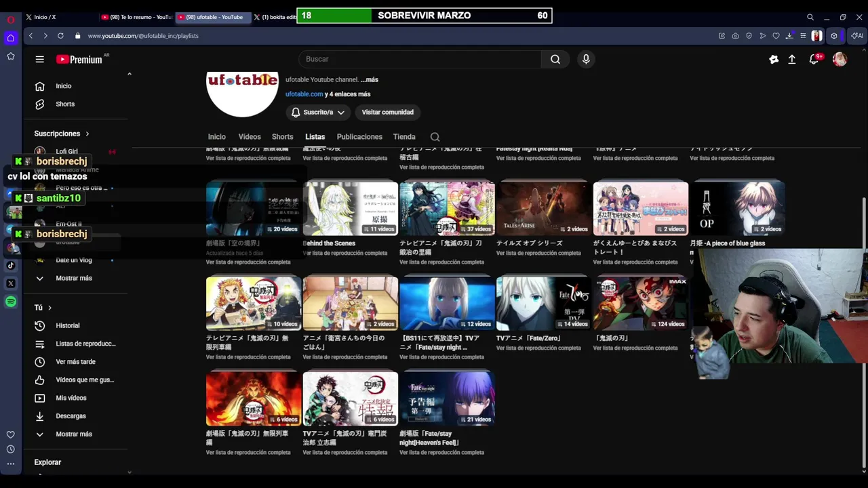The height and width of the screenshot is (488, 868).
Task: Switch to the Te lo resumo YouTube tab
Action: coord(136,17)
